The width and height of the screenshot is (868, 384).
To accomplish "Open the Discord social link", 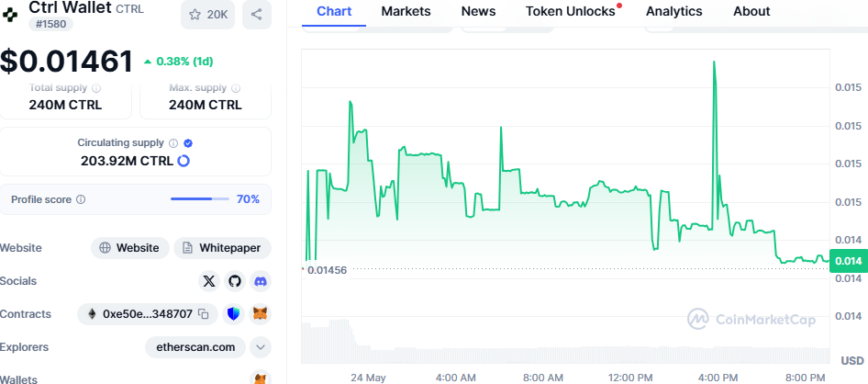I will click(x=261, y=281).
